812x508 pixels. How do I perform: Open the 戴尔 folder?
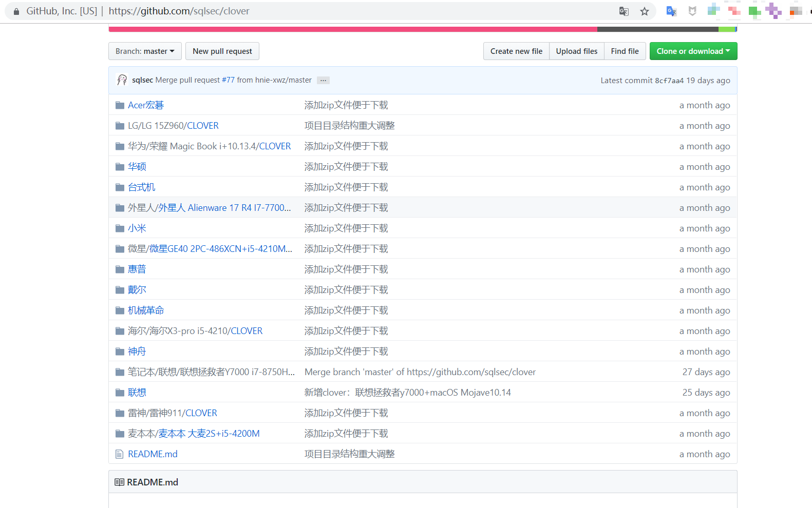pyautogui.click(x=137, y=290)
